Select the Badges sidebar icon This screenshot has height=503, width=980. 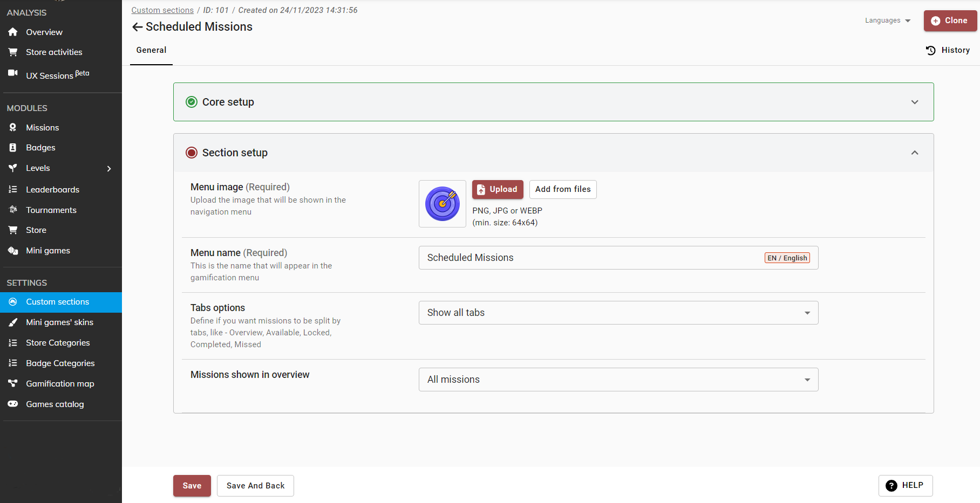pos(13,148)
